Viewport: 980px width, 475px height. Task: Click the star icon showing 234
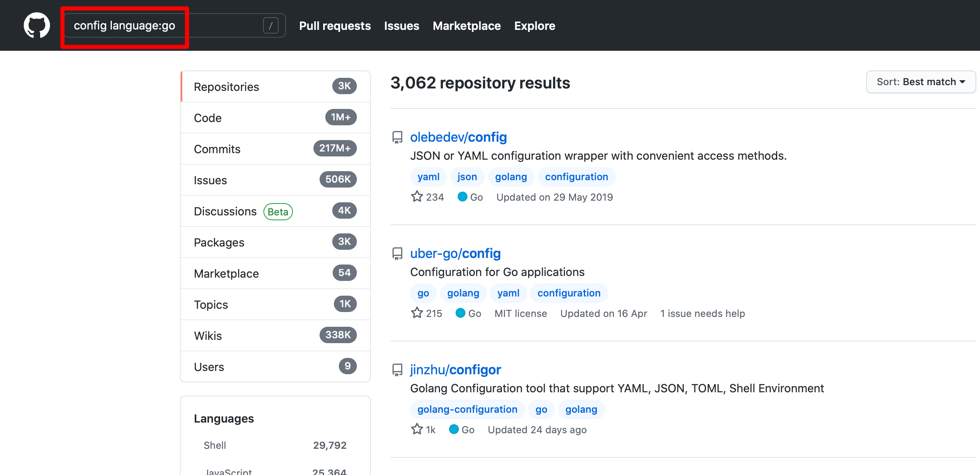point(417,197)
